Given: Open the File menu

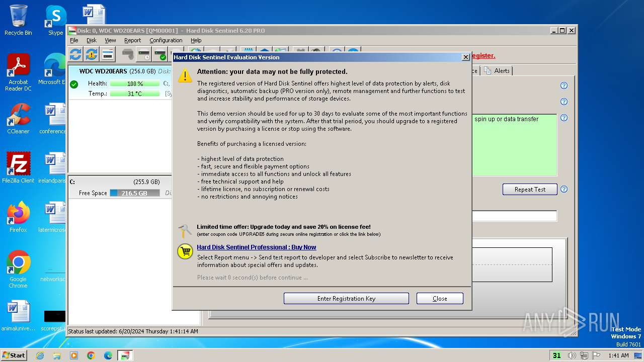Looking at the screenshot, I should (x=74, y=40).
